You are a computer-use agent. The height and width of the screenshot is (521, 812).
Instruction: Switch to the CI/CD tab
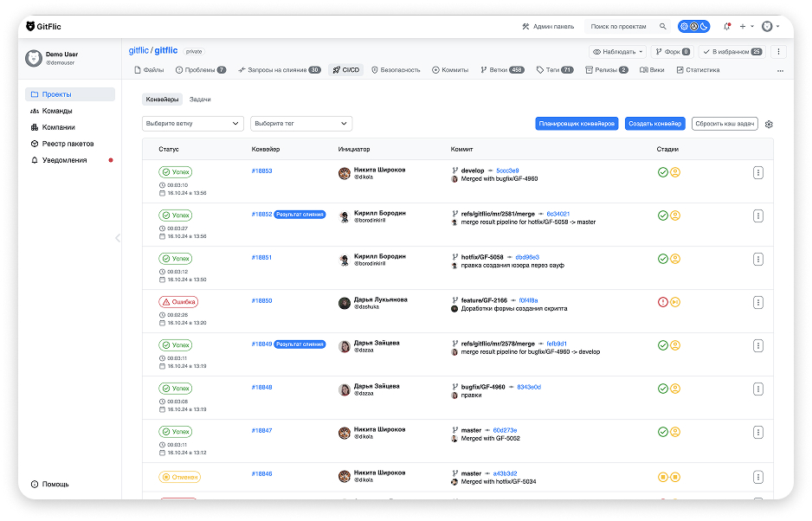tap(346, 70)
